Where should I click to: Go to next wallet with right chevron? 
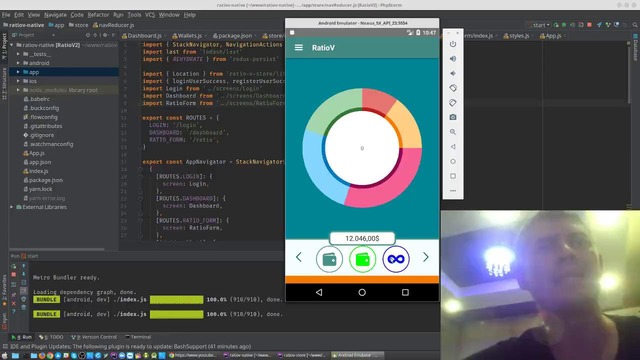click(x=426, y=257)
